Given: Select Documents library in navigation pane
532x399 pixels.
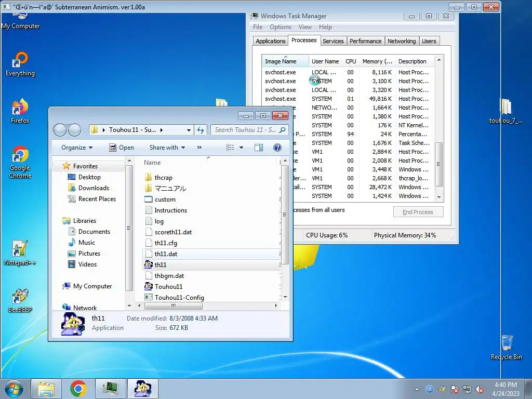Looking at the screenshot, I should click(x=94, y=232).
